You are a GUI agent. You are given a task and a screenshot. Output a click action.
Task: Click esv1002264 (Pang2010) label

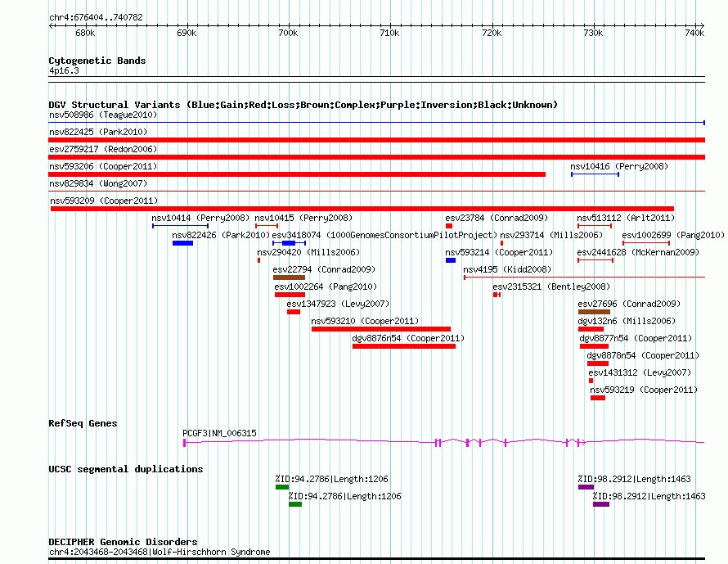tap(326, 287)
